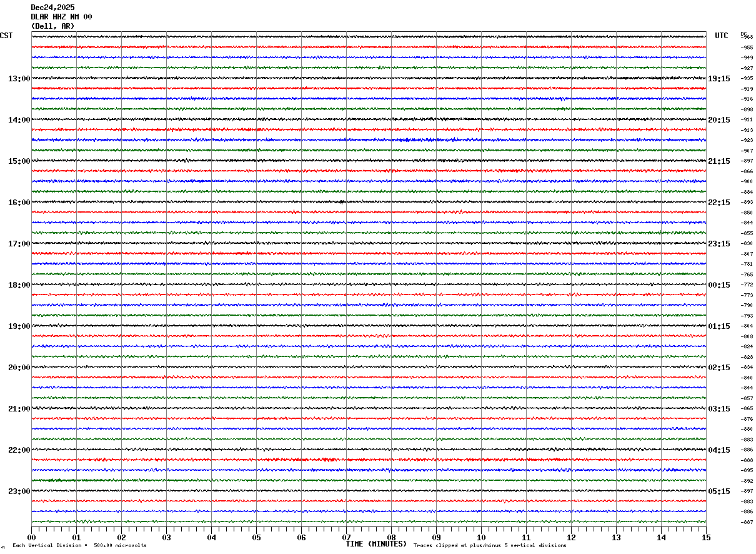Image resolution: width=756 pixels, height=554 pixels.
Task: Click the 04:15 UTC time label
Action: tap(719, 450)
